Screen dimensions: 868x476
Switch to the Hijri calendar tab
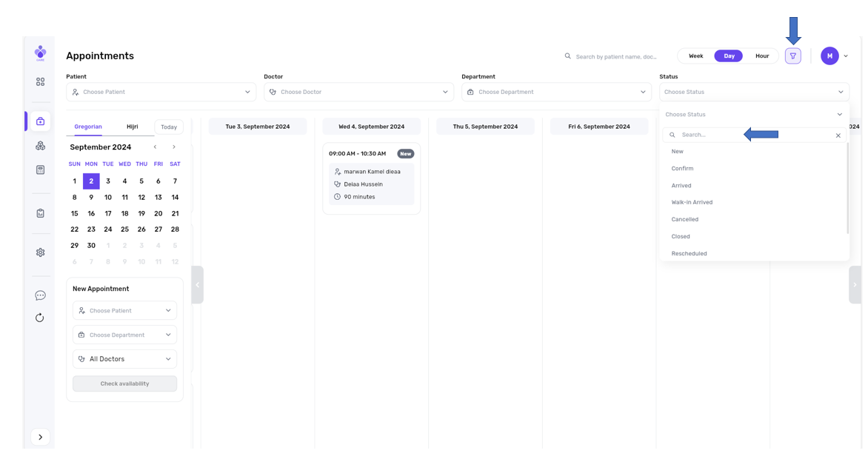pos(133,127)
